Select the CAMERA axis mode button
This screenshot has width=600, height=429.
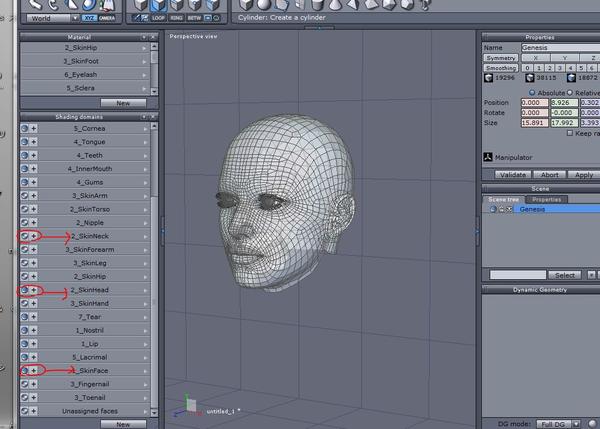[x=108, y=17]
